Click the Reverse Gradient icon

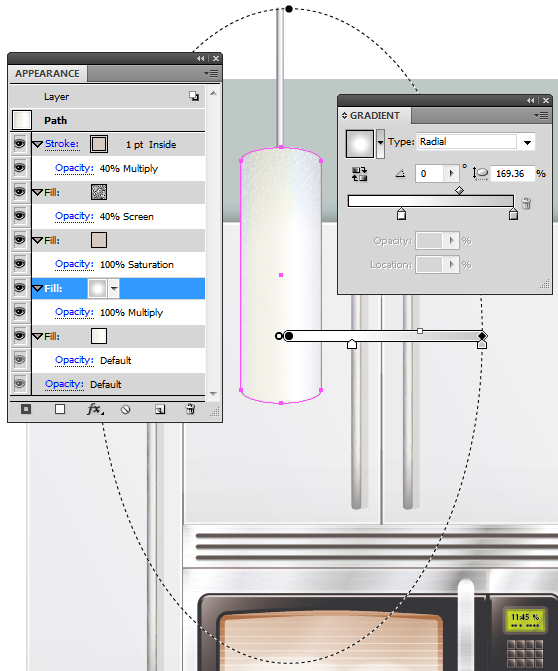359,174
